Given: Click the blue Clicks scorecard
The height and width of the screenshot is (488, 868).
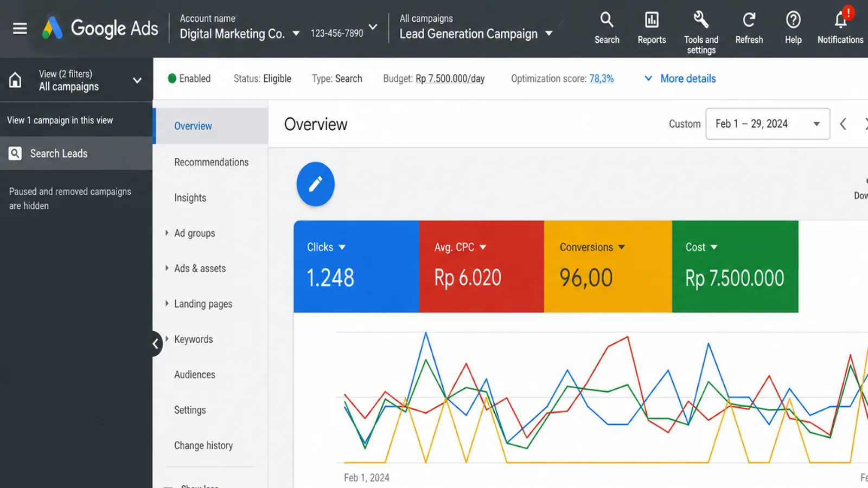Looking at the screenshot, I should click(356, 266).
